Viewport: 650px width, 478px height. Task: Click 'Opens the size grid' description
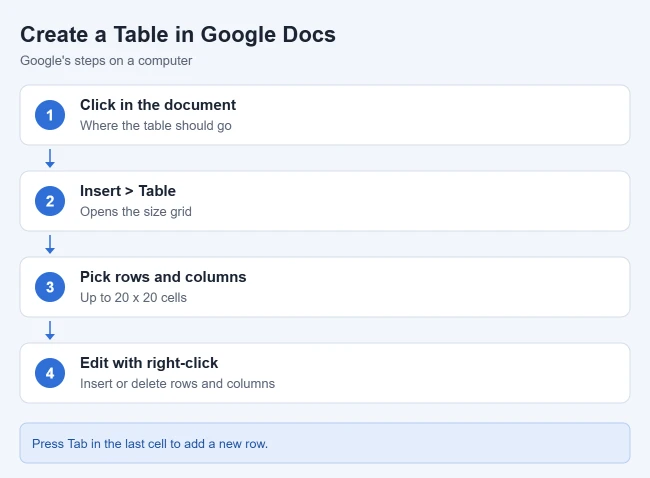[136, 211]
